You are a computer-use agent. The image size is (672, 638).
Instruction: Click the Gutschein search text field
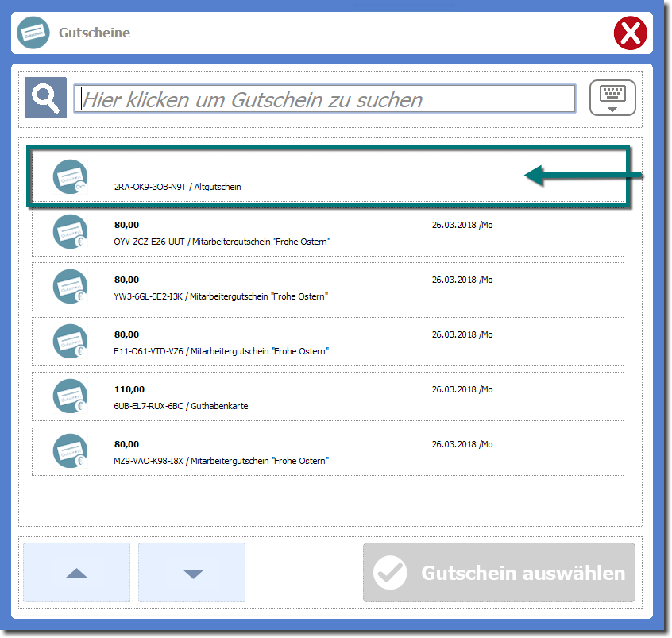click(x=324, y=99)
